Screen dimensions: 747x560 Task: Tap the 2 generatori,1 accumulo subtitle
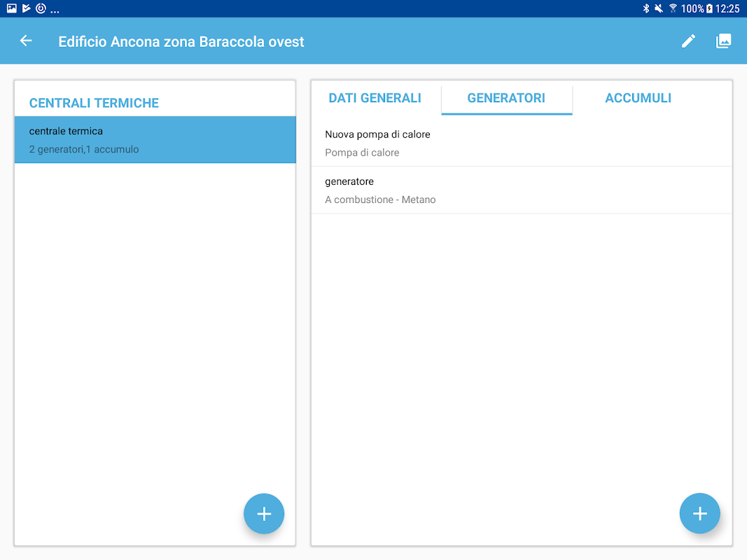point(84,149)
